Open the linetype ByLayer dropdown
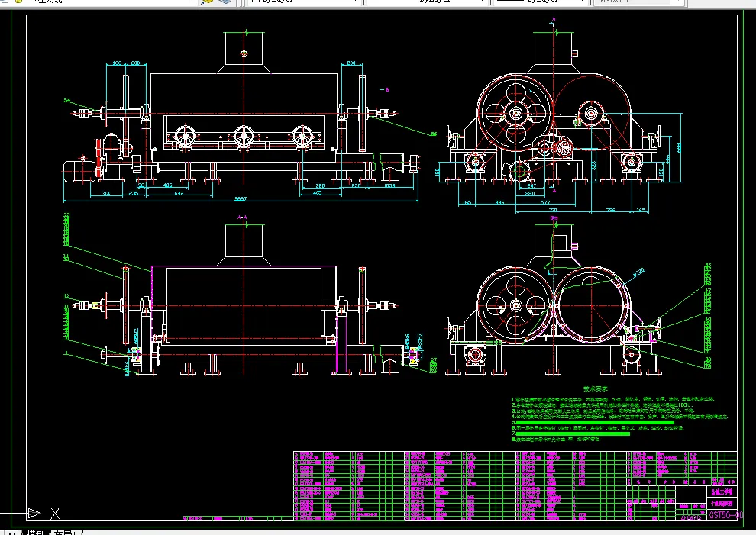 pyautogui.click(x=427, y=2)
